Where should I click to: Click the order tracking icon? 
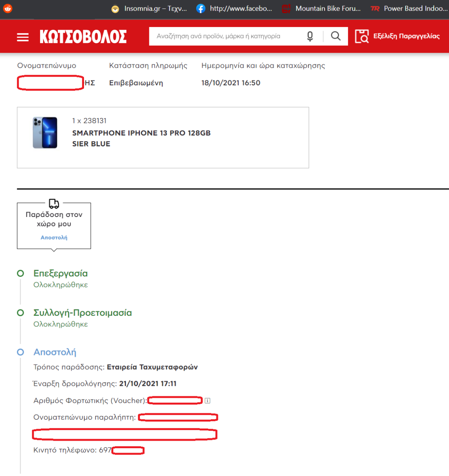pyautogui.click(x=361, y=36)
